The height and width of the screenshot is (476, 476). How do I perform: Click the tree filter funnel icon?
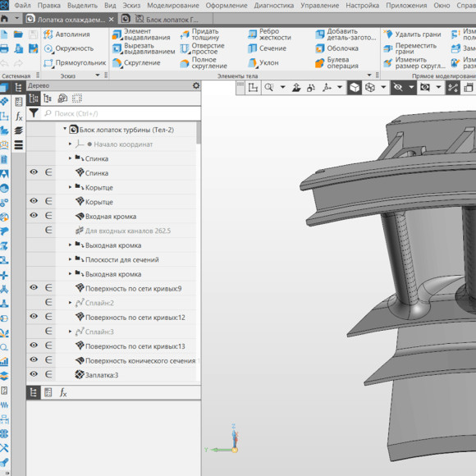(34, 113)
